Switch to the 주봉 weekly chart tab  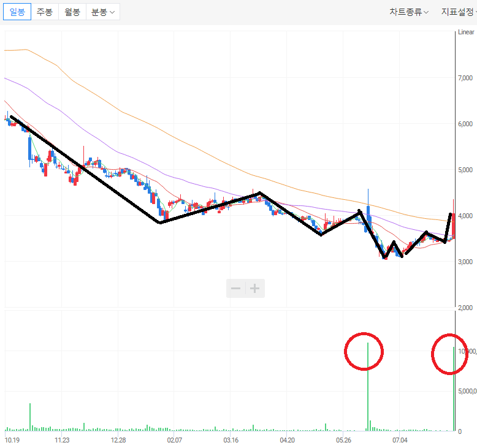(45, 12)
